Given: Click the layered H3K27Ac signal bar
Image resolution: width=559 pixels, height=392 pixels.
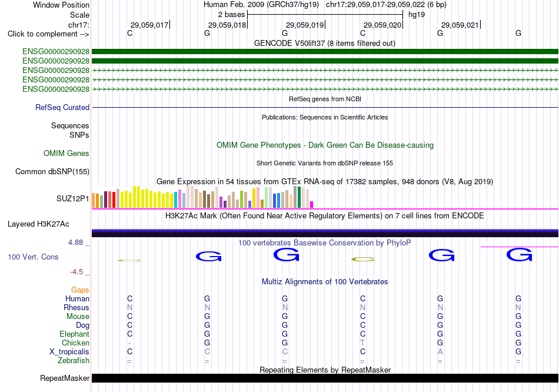Looking at the screenshot, I should [325, 233].
